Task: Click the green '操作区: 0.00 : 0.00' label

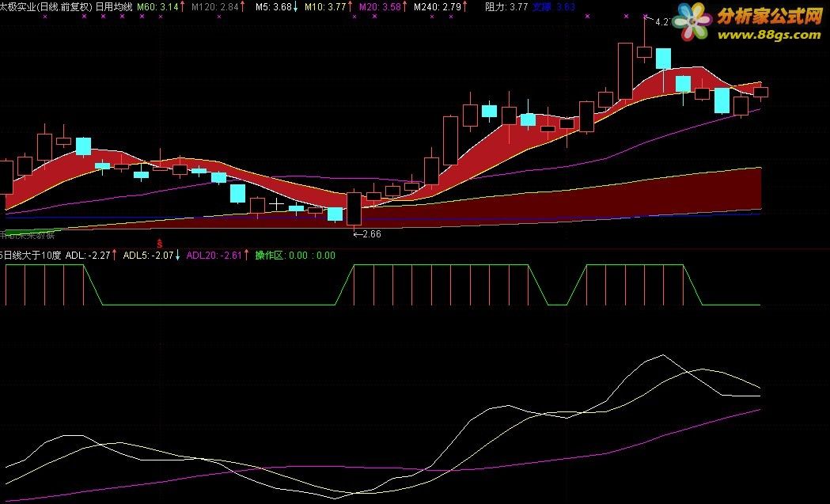Action: click(295, 256)
